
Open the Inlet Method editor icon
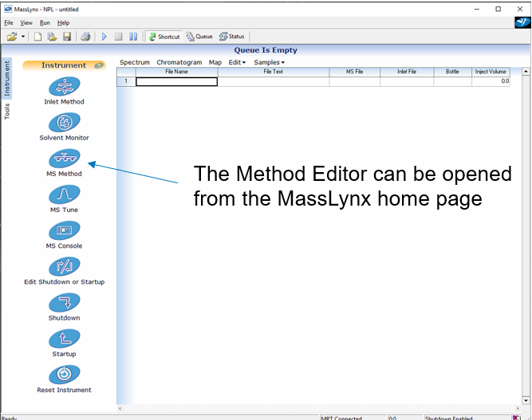coord(64,86)
